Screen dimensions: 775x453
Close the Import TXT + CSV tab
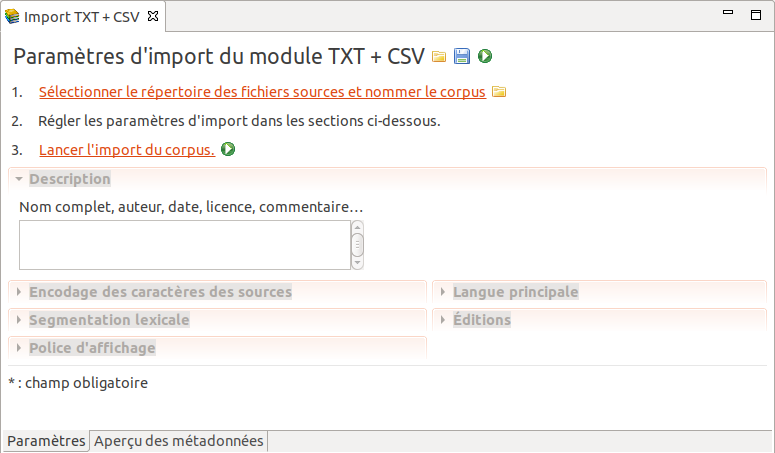[x=153, y=16]
